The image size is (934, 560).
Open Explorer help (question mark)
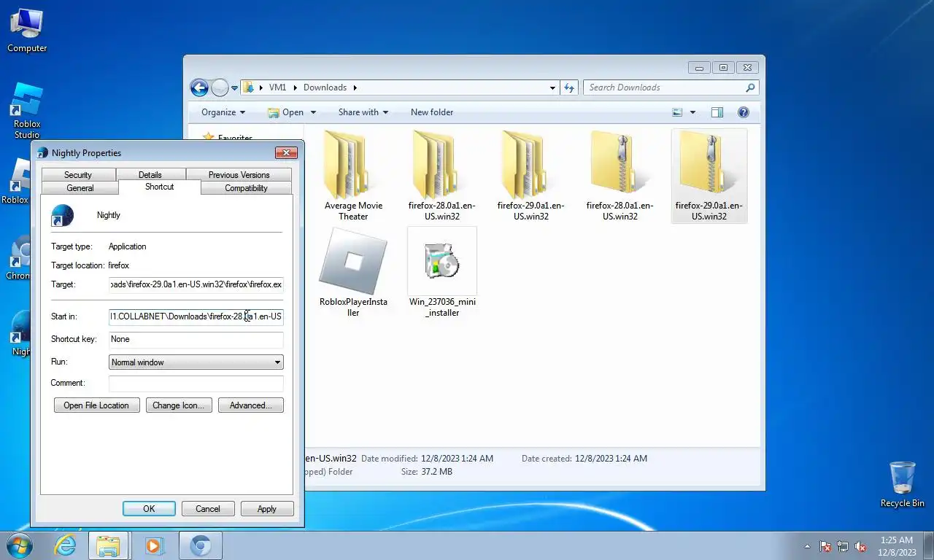[x=744, y=112]
